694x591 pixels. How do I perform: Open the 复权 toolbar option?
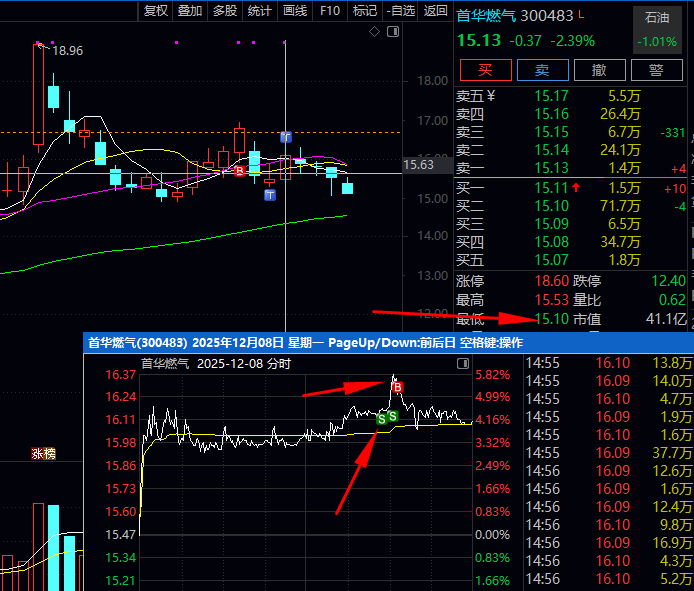[x=155, y=11]
